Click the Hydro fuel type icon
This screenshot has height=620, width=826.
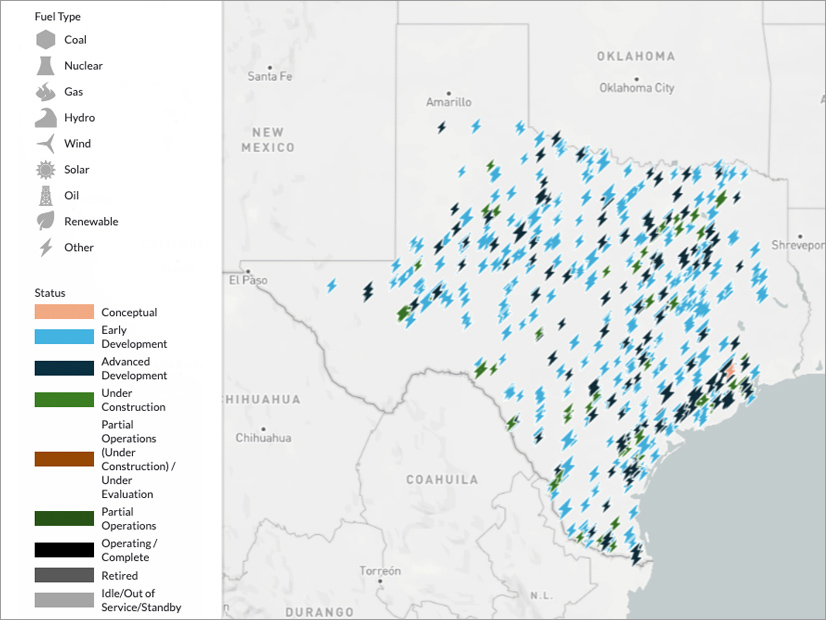[x=46, y=117]
